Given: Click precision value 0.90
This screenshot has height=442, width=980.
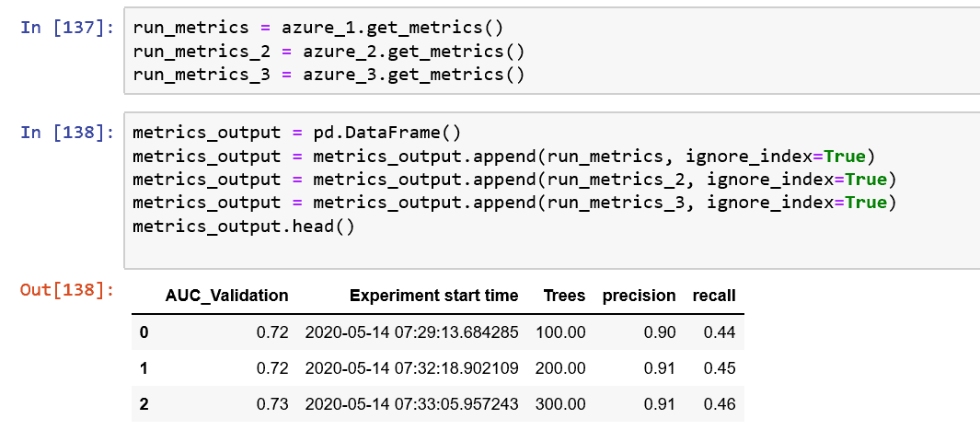Looking at the screenshot, I should pyautogui.click(x=660, y=332).
